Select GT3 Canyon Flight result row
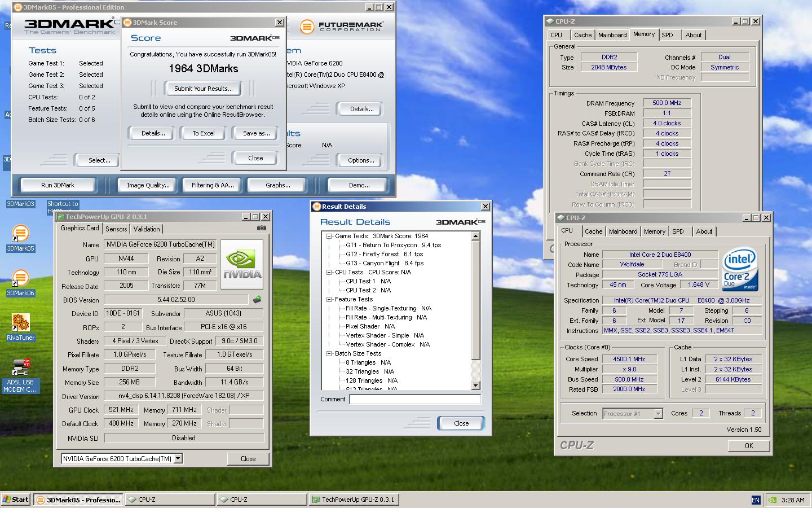 pyautogui.click(x=385, y=263)
